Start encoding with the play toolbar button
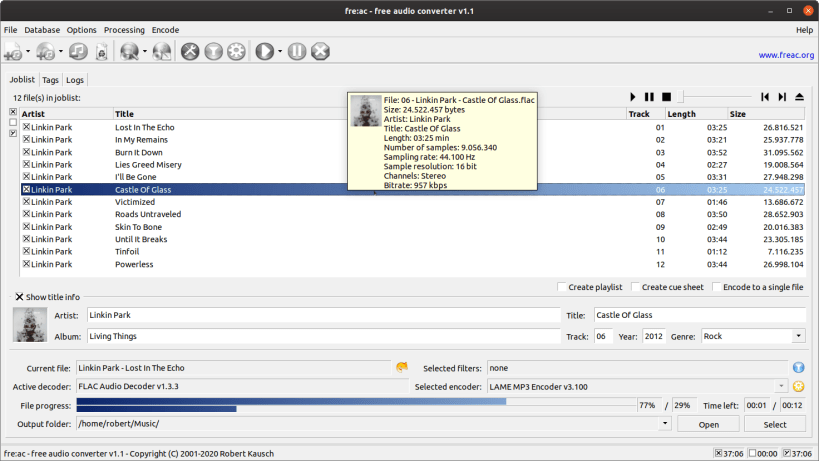 (264, 51)
